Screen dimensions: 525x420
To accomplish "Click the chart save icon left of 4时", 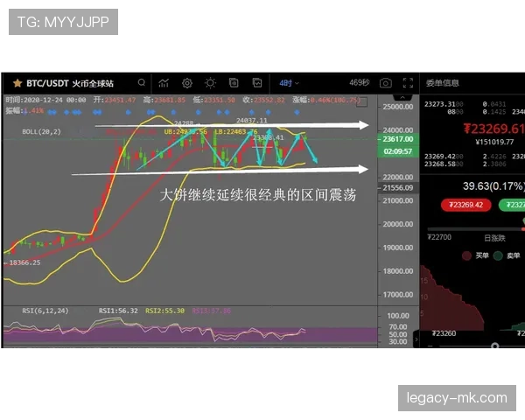I will pos(256,83).
